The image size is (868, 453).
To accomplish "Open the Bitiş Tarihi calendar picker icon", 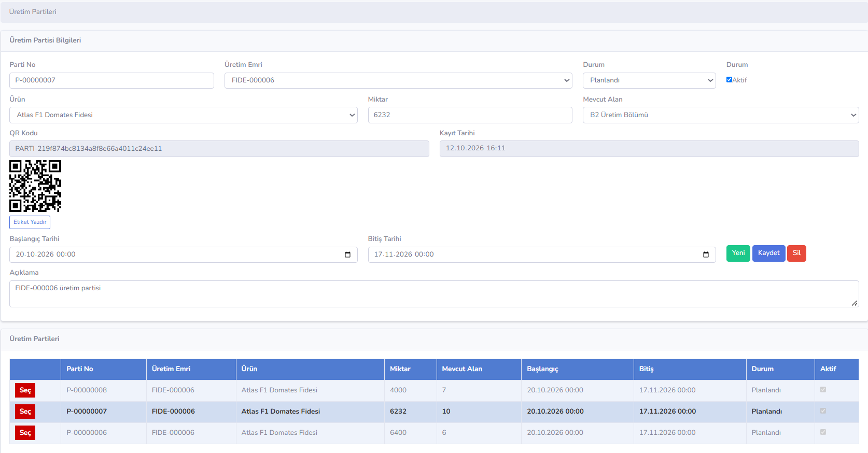I will 706,254.
